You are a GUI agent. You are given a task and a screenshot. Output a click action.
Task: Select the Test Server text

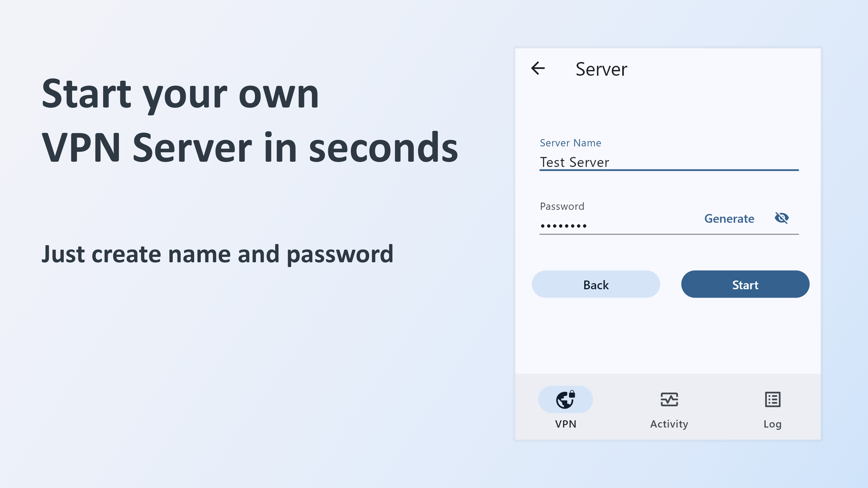(575, 162)
